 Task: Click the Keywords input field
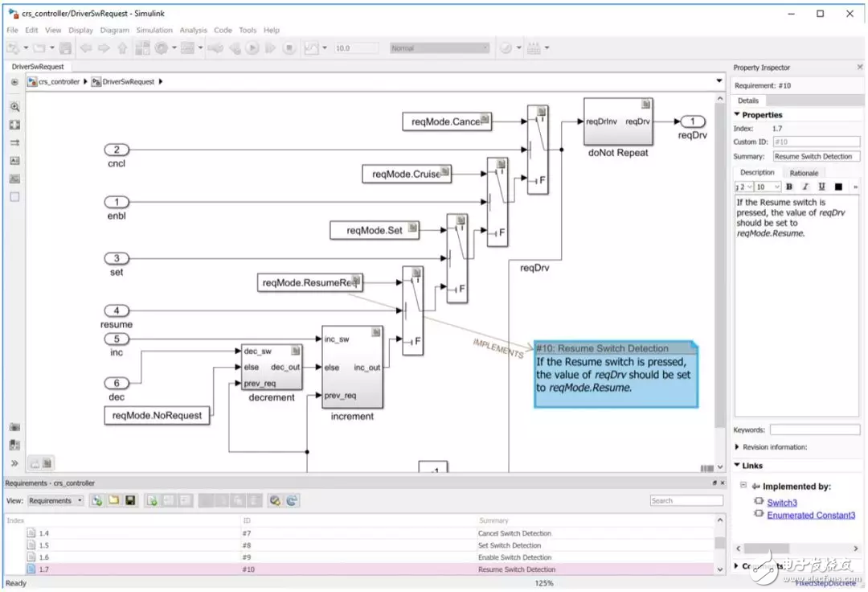[813, 430]
